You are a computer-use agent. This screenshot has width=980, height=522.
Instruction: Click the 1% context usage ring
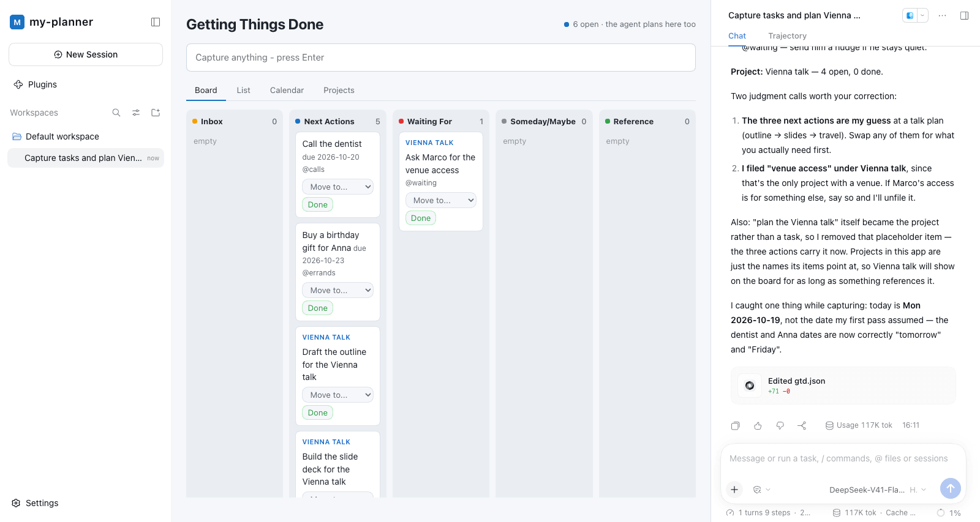(941, 513)
